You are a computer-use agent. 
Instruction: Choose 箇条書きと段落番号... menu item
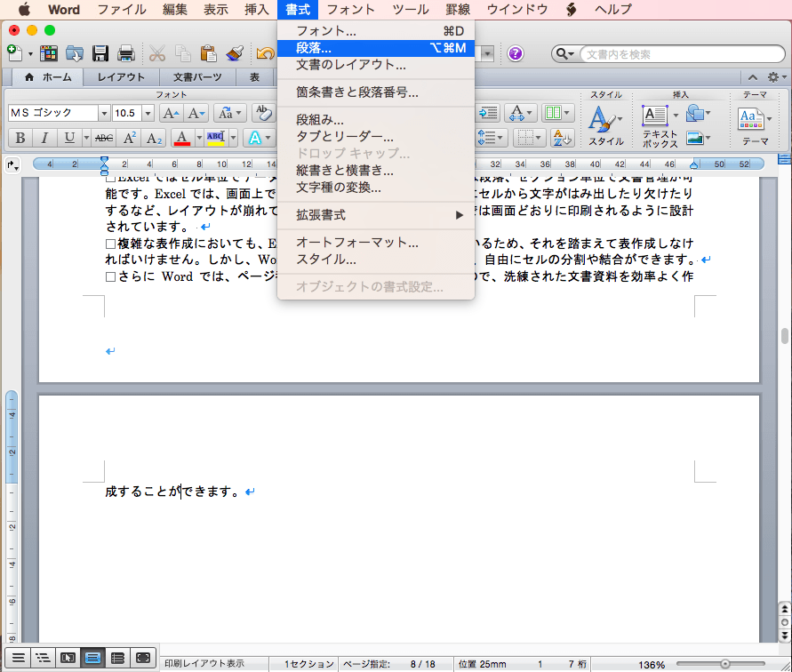pyautogui.click(x=376, y=92)
